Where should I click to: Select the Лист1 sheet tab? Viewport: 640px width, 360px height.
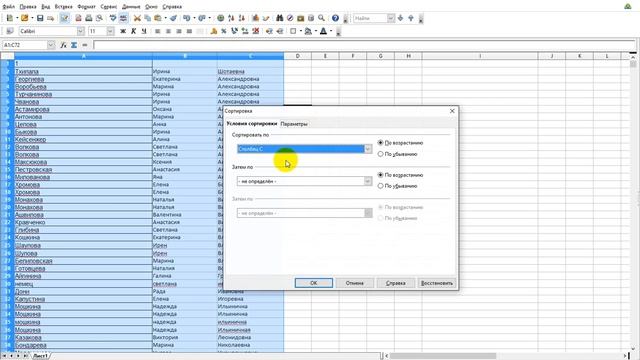point(40,356)
